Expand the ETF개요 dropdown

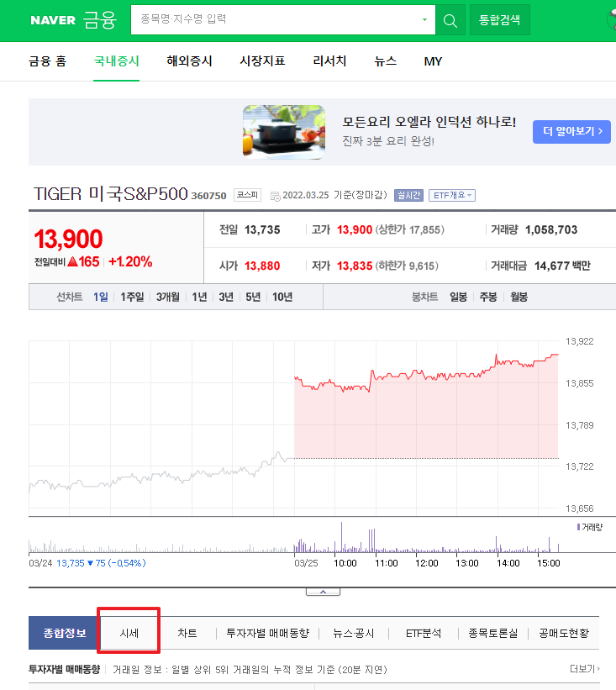click(x=452, y=195)
